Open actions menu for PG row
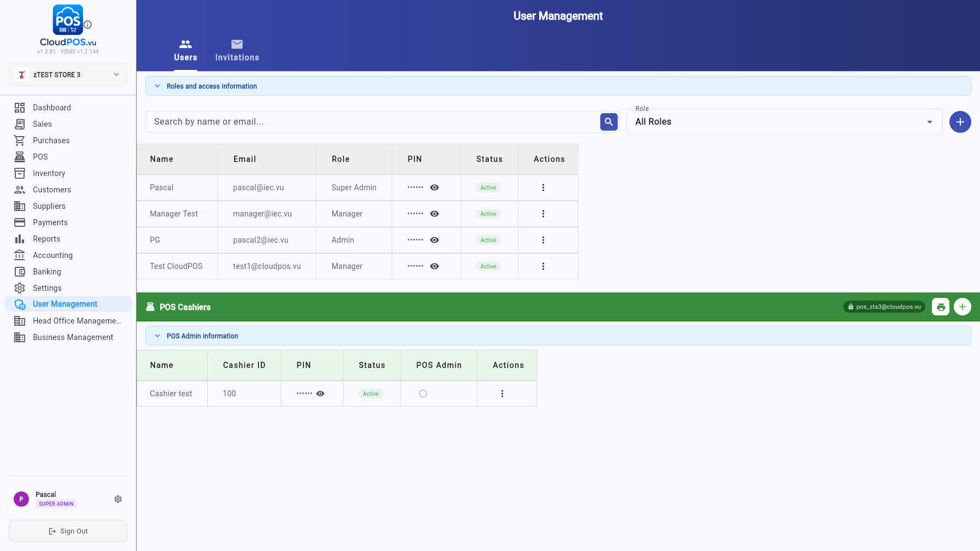Viewport: 980px width, 551px height. [543, 240]
